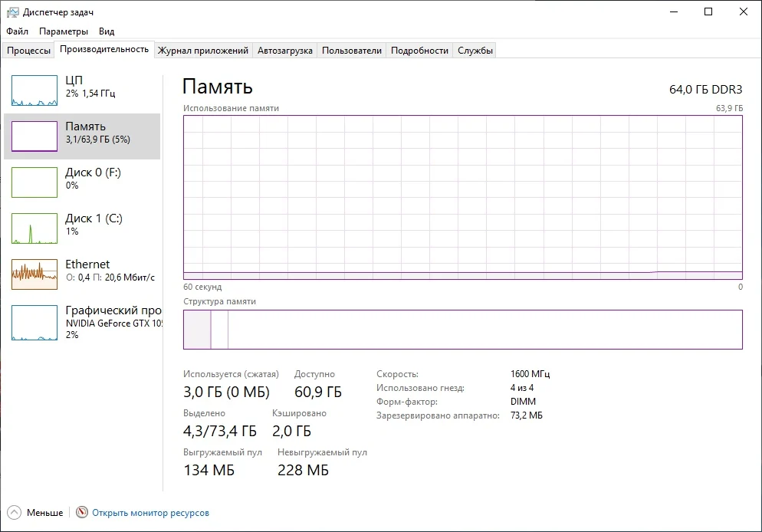
Task: Switch to the Журнал приложений tab
Action: (x=203, y=51)
